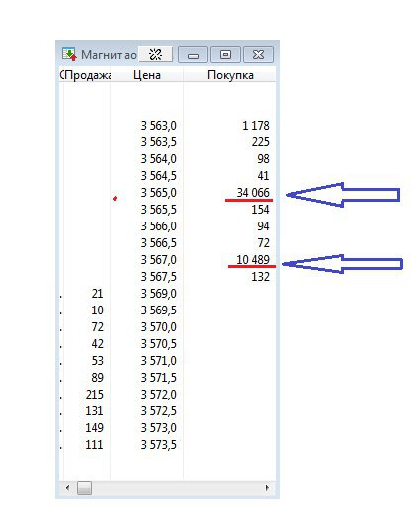Select price 3 567,5
Image resolution: width=411 pixels, height=532 pixels.
click(159, 277)
